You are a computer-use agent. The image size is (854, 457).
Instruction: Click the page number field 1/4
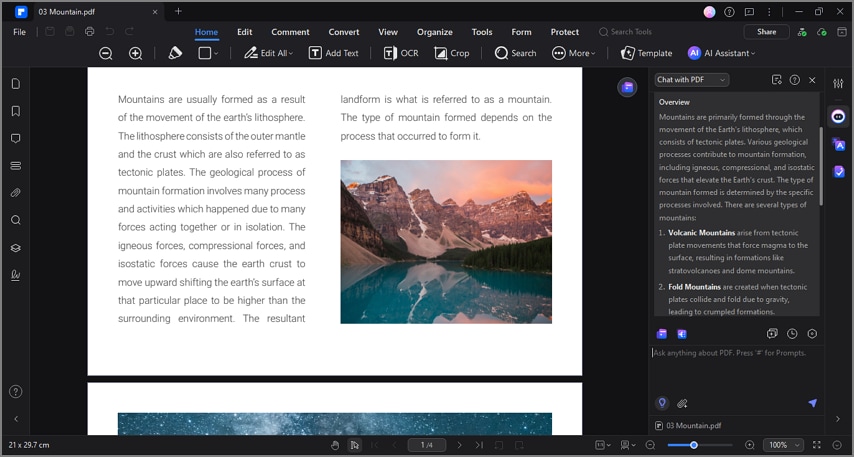point(427,445)
